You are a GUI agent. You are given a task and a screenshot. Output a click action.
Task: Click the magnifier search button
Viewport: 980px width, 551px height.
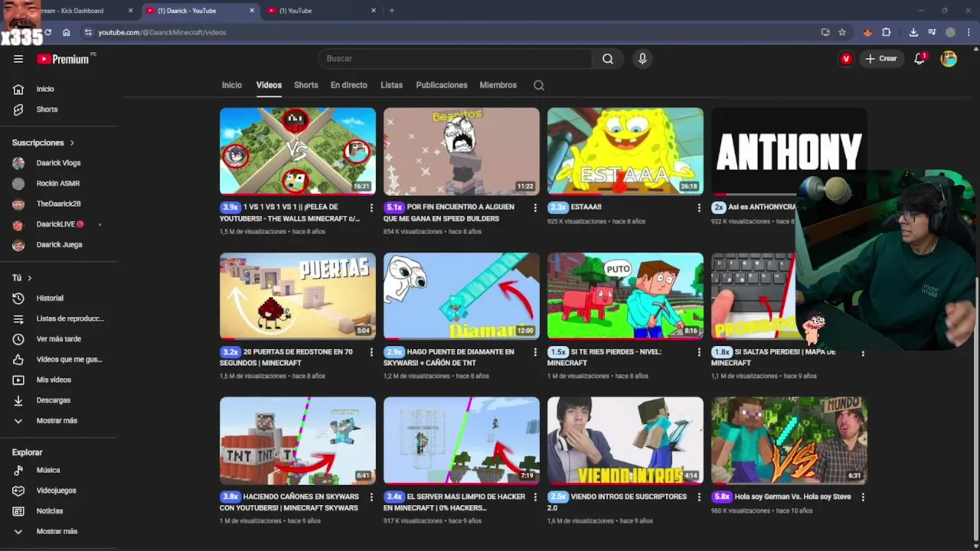(608, 59)
